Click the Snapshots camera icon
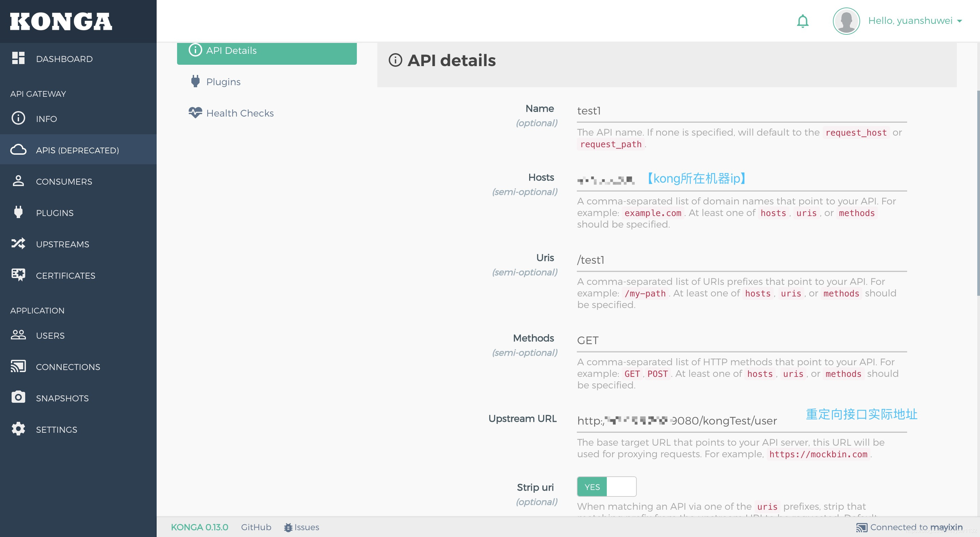The height and width of the screenshot is (537, 980). pos(18,397)
